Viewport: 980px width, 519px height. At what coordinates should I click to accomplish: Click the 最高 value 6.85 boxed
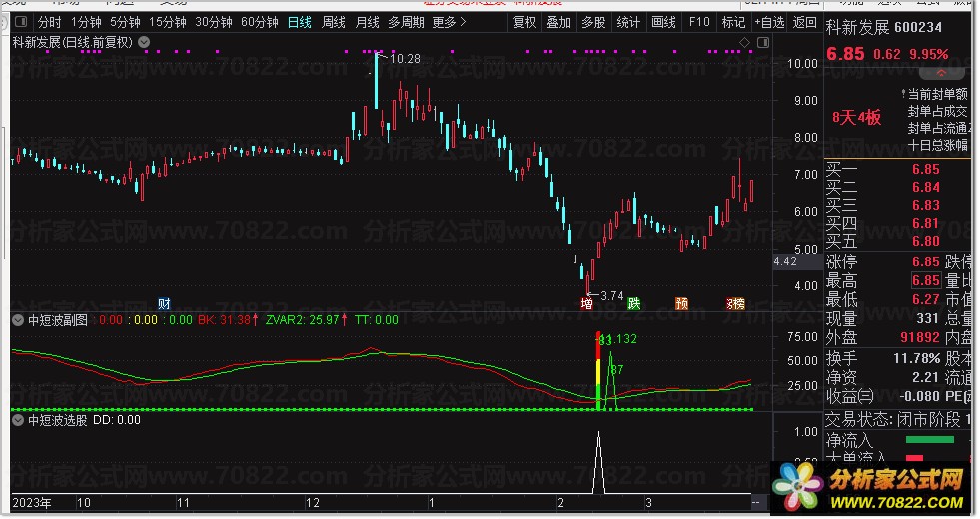(925, 281)
